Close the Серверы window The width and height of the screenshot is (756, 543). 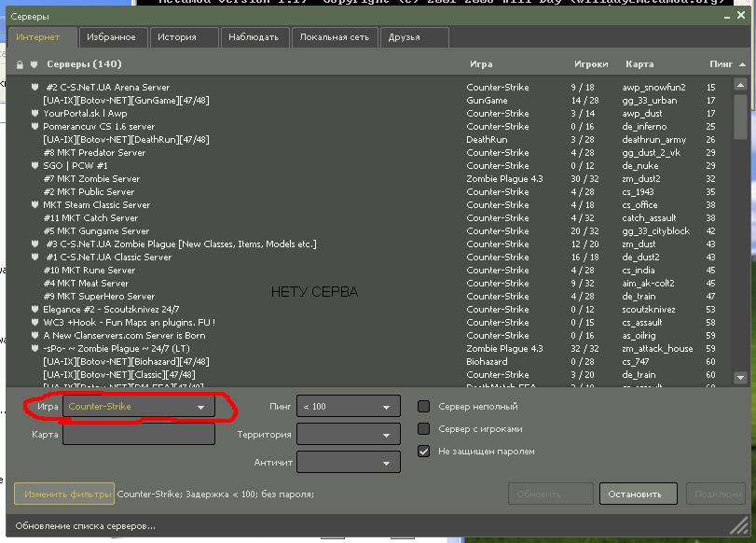pos(741,16)
